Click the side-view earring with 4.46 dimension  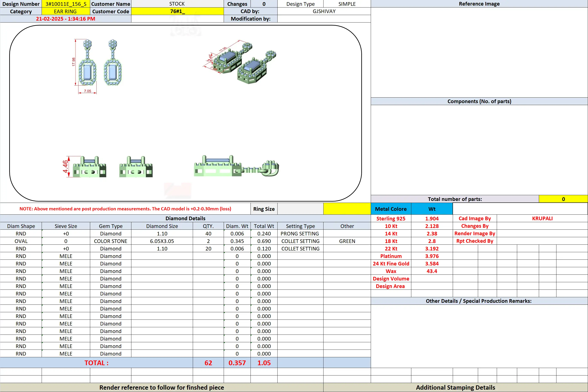click(84, 166)
